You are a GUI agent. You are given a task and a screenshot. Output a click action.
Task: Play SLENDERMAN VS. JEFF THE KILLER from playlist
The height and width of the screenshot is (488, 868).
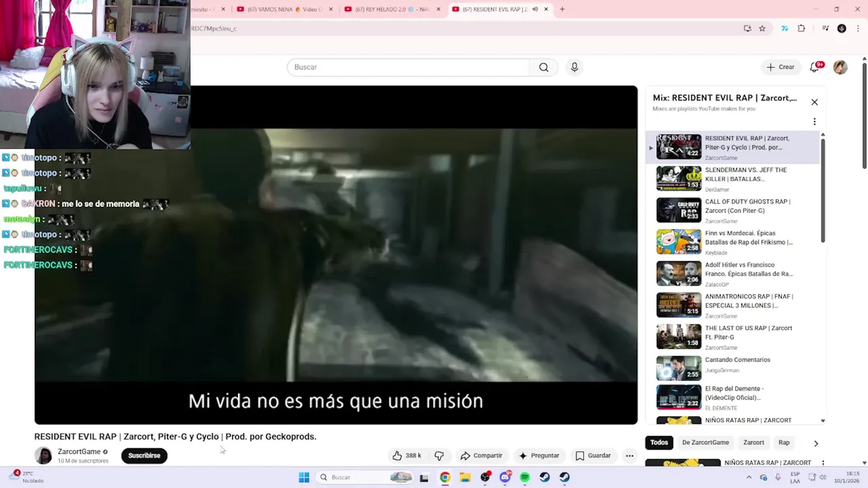pyautogui.click(x=732, y=179)
